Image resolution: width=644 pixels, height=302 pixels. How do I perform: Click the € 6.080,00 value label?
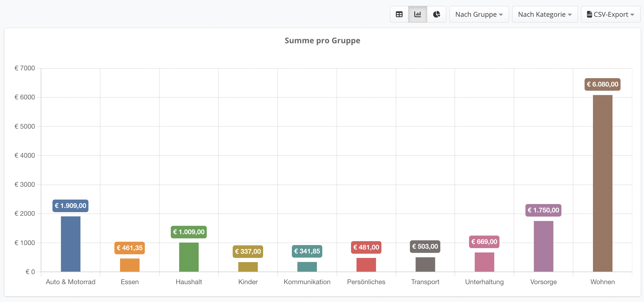click(603, 84)
